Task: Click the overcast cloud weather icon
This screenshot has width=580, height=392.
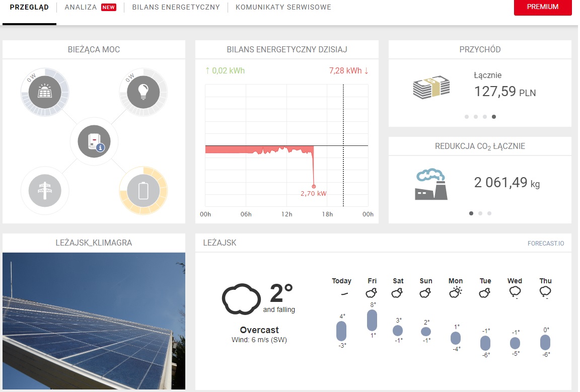Action: click(x=241, y=299)
